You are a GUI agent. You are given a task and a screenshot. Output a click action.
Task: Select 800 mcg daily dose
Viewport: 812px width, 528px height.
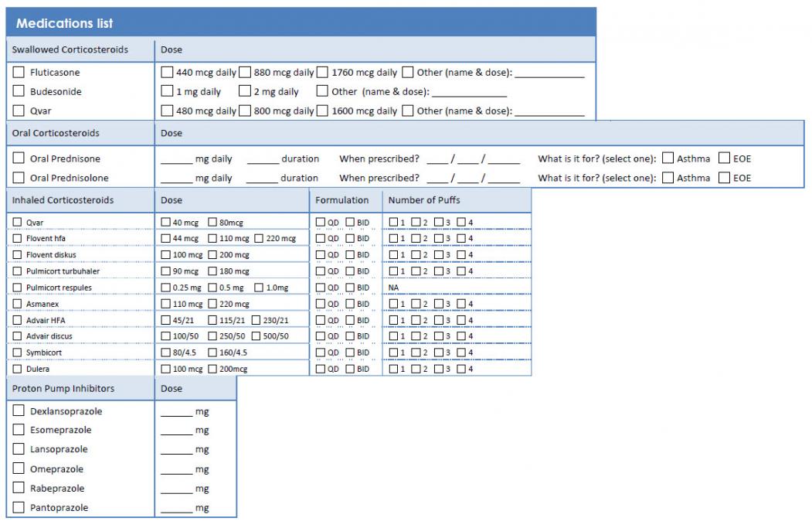pyautogui.click(x=245, y=111)
